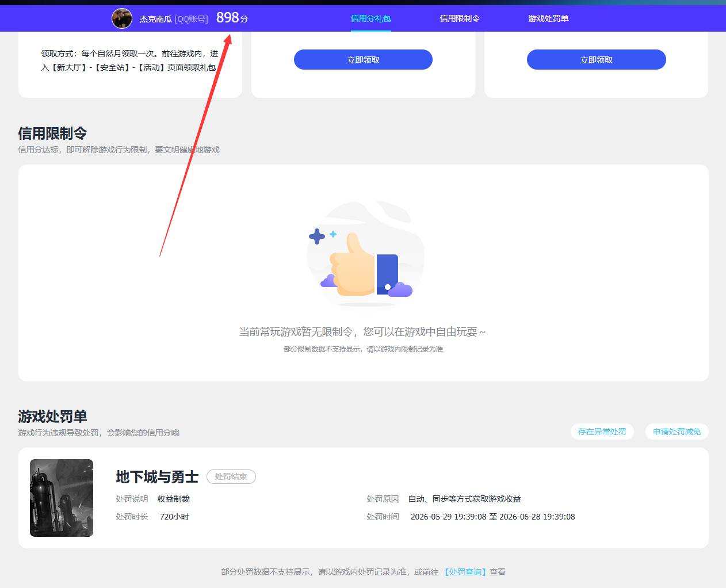Image resolution: width=726 pixels, height=588 pixels.
Task: Open the 信用分礼包 tab
Action: coord(370,18)
